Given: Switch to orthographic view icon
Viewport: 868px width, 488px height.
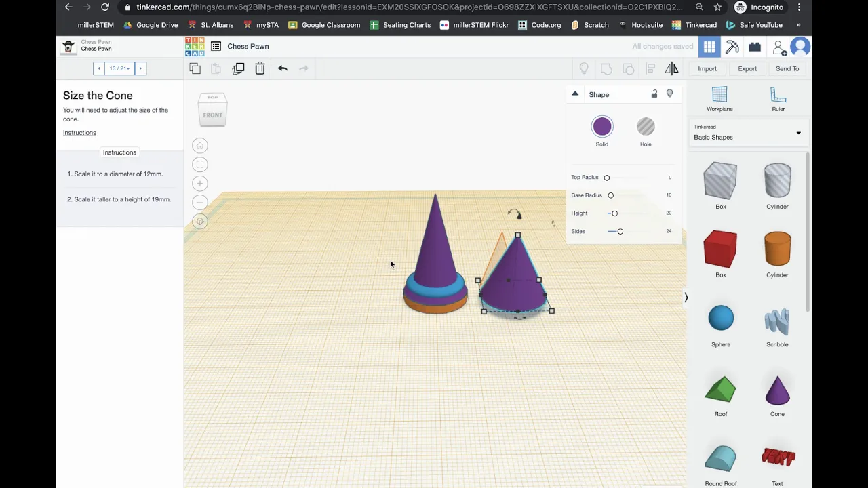Looking at the screenshot, I should coord(200,222).
